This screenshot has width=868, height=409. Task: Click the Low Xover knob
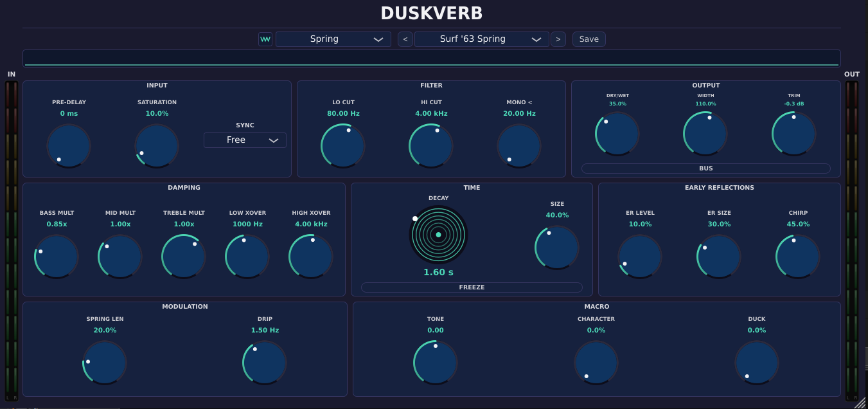tap(247, 257)
